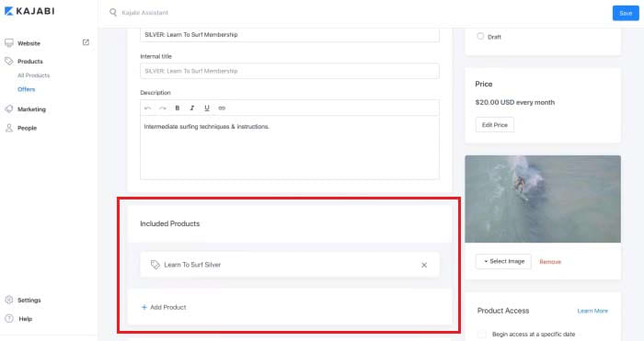The image size is (644, 341).
Task: Open Learn More link for Product Access
Action: pyautogui.click(x=592, y=311)
